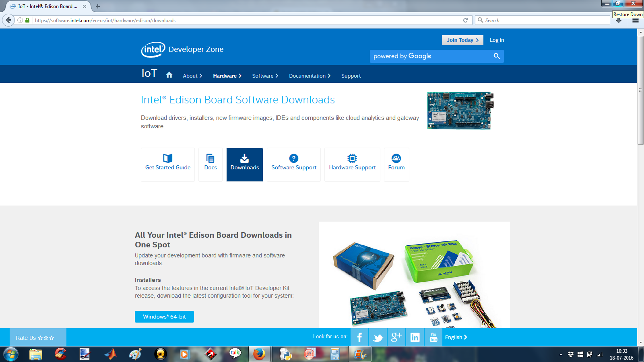The width and height of the screenshot is (644, 362).
Task: Open the Software Support tile
Action: pyautogui.click(x=294, y=165)
